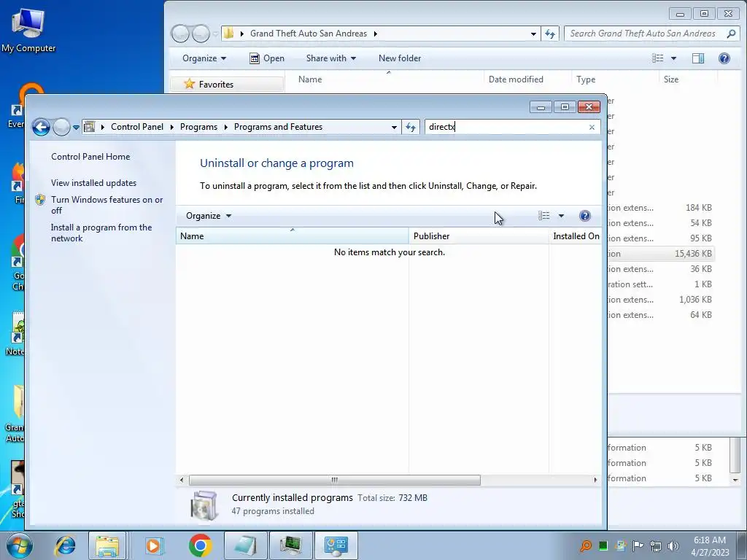The width and height of the screenshot is (747, 560).
Task: Select the 1,036 KB file row in explorer
Action: [661, 300]
